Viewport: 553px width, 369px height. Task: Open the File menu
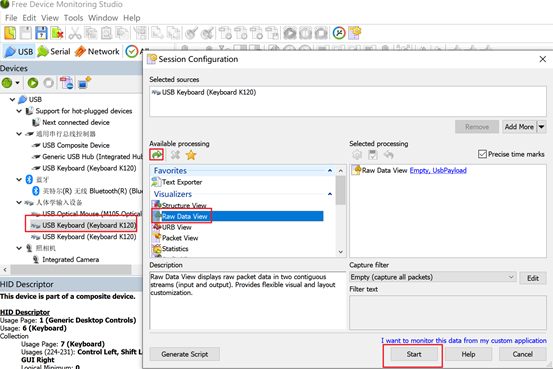pyautogui.click(x=11, y=18)
